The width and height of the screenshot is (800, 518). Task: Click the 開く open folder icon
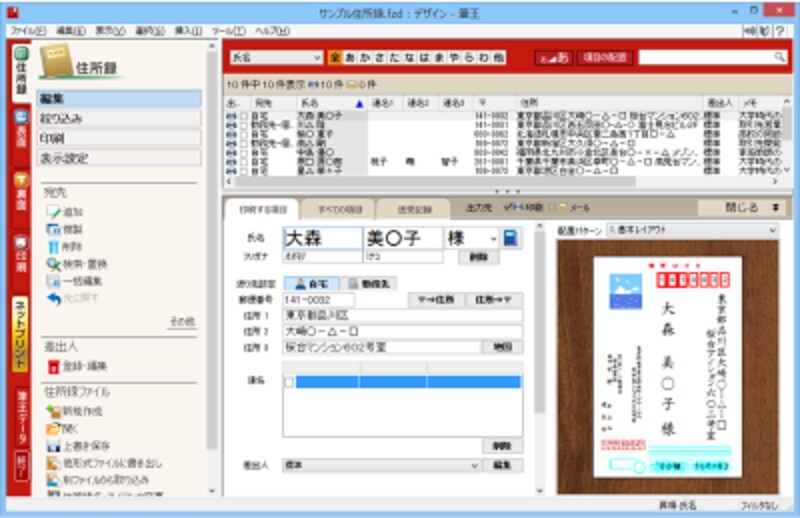53,428
